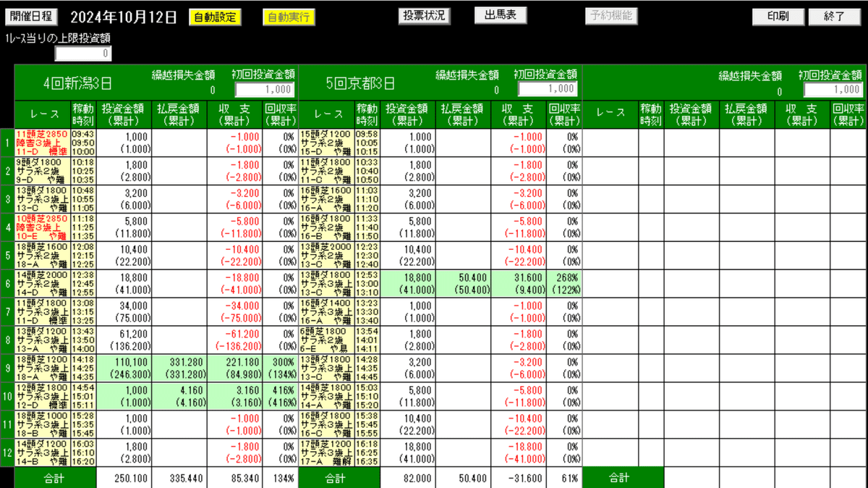Select Niigata race 5 cell 18頭芝1600

click(x=42, y=255)
